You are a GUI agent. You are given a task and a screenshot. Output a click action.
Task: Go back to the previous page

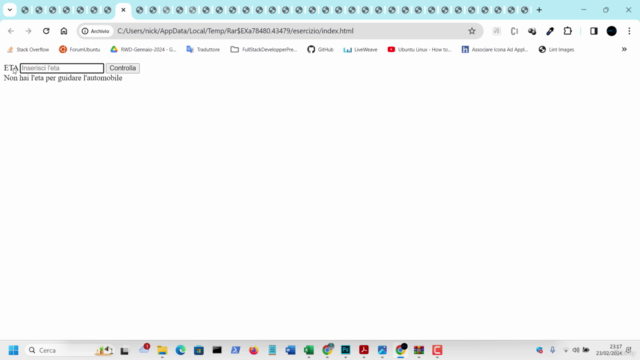[x=11, y=31]
